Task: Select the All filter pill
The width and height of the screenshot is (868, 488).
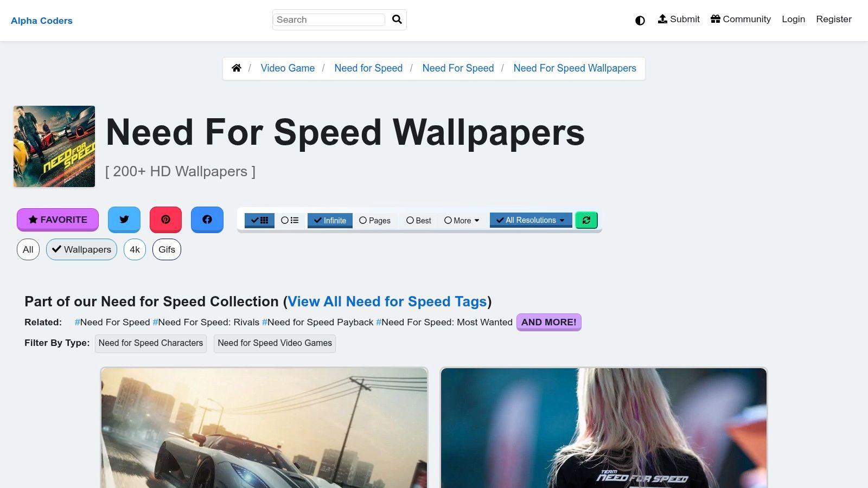Action: point(28,249)
